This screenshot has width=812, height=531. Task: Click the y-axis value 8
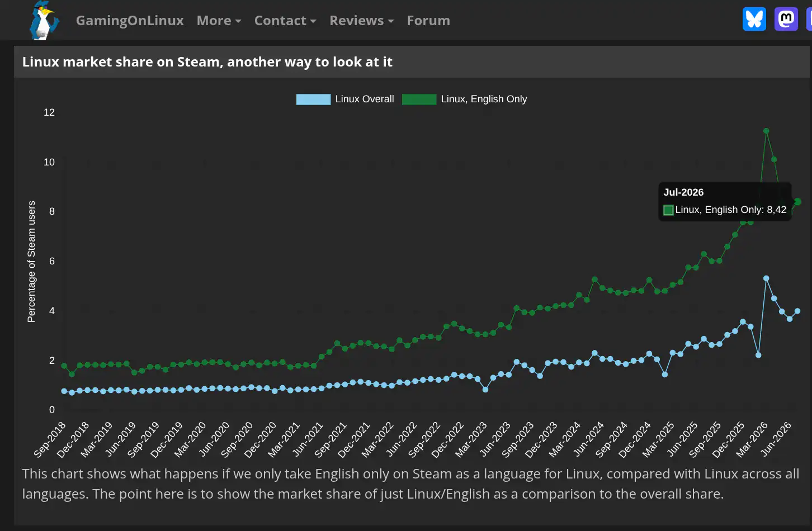pos(52,211)
